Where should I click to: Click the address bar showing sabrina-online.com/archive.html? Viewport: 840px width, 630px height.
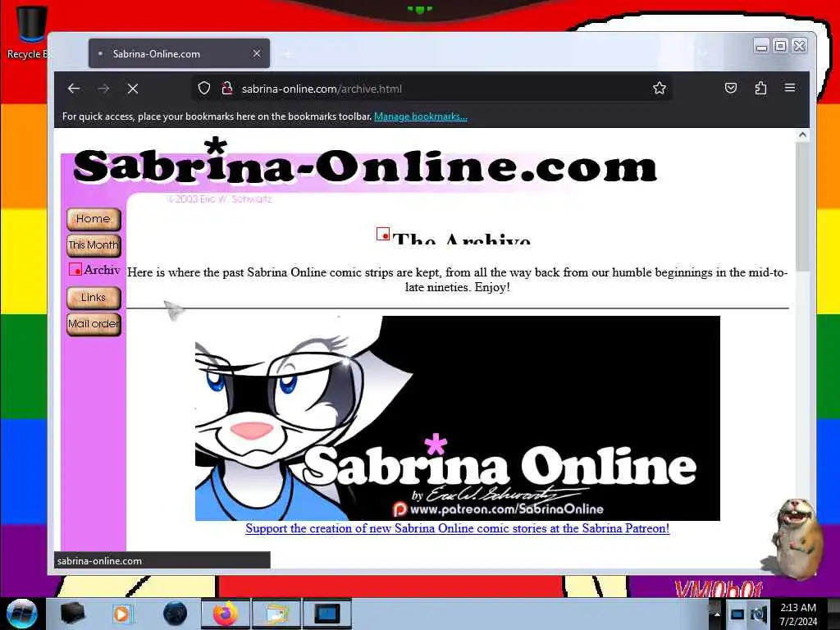431,89
